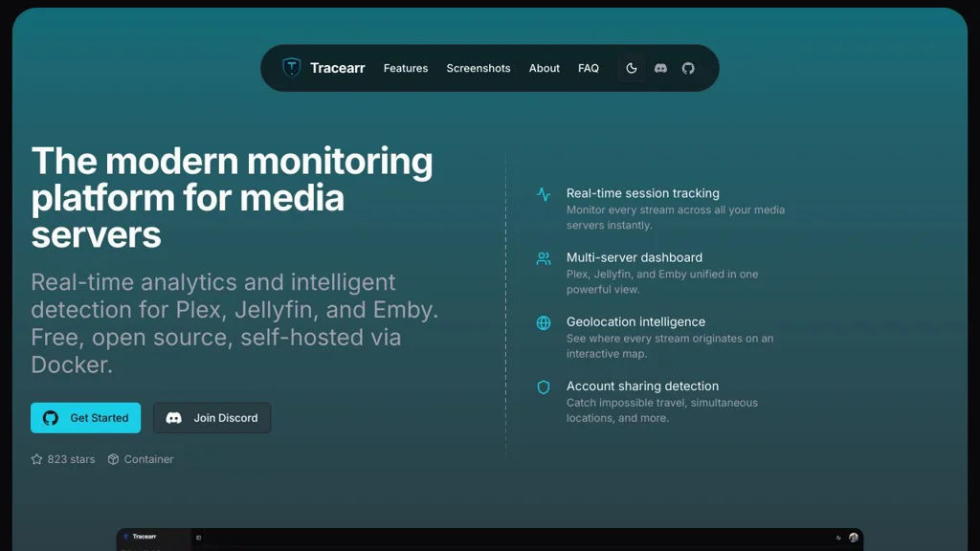Image resolution: width=980 pixels, height=551 pixels.
Task: Click the subtitle 'Real-time analytics and intelligent detection'
Action: click(x=234, y=323)
